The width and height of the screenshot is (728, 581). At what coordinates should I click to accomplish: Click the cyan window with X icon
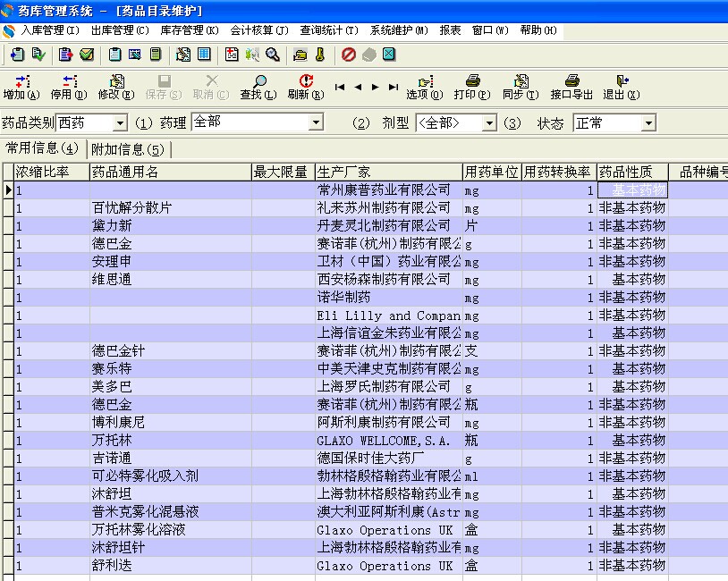[389, 55]
